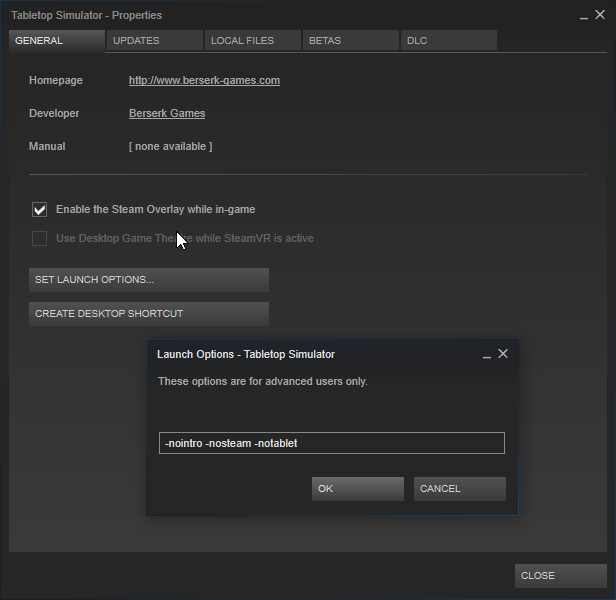Switch to the BETAS tab

click(351, 40)
